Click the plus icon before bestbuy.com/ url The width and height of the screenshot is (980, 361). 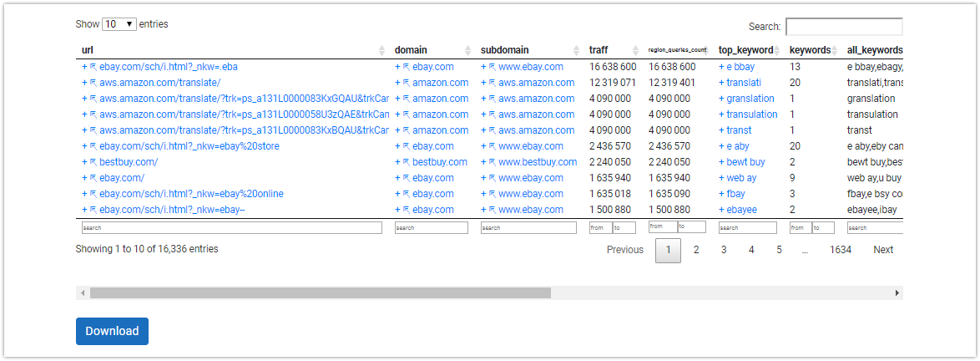84,163
